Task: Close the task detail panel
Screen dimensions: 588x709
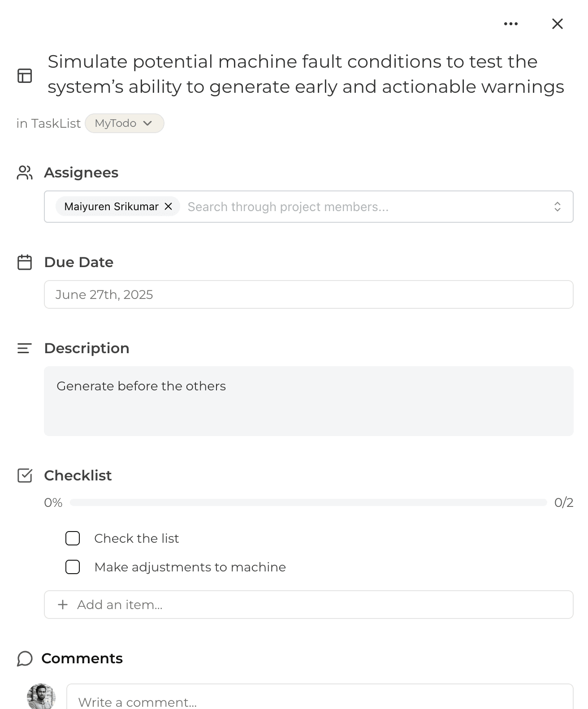Action: [x=557, y=24]
